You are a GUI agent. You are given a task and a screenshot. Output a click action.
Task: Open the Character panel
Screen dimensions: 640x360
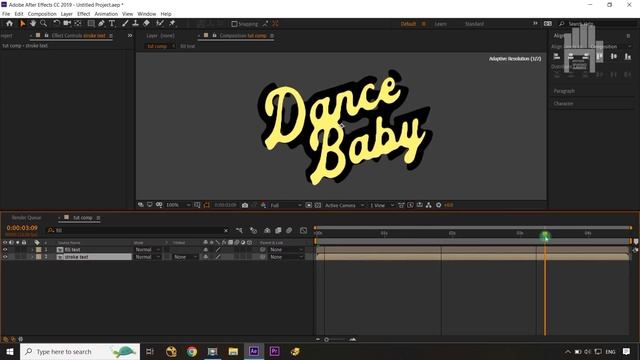[x=563, y=104]
